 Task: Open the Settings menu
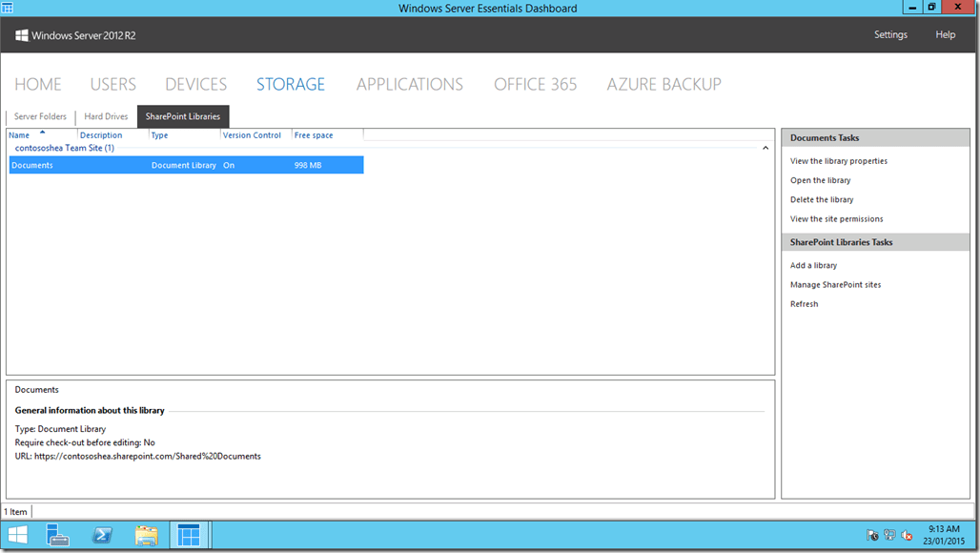tap(890, 34)
